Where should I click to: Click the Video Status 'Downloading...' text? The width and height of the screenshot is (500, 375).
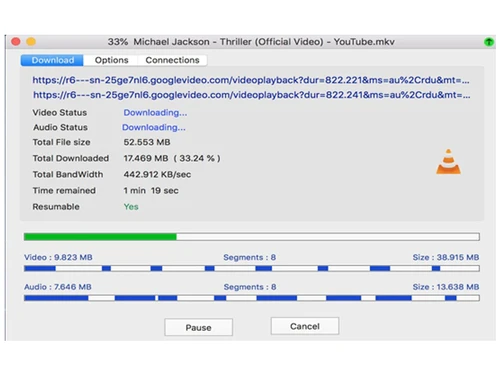pos(155,113)
